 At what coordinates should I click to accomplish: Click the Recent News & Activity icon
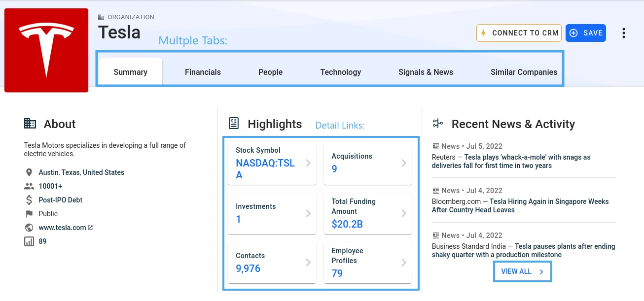coord(438,124)
